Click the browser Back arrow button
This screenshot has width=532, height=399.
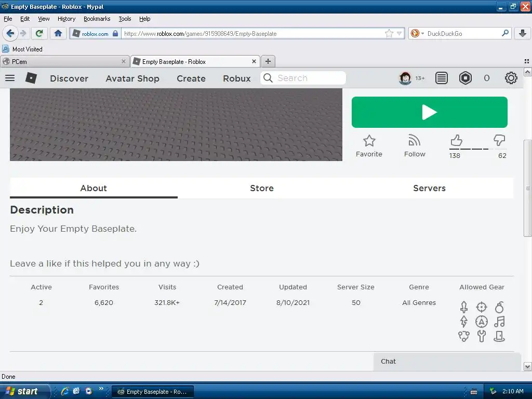(x=10, y=33)
